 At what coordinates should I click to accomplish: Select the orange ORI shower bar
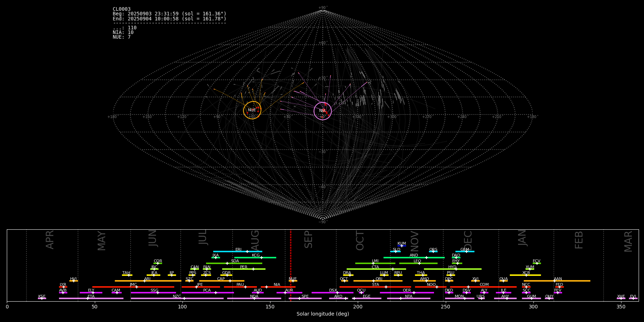[378, 281]
